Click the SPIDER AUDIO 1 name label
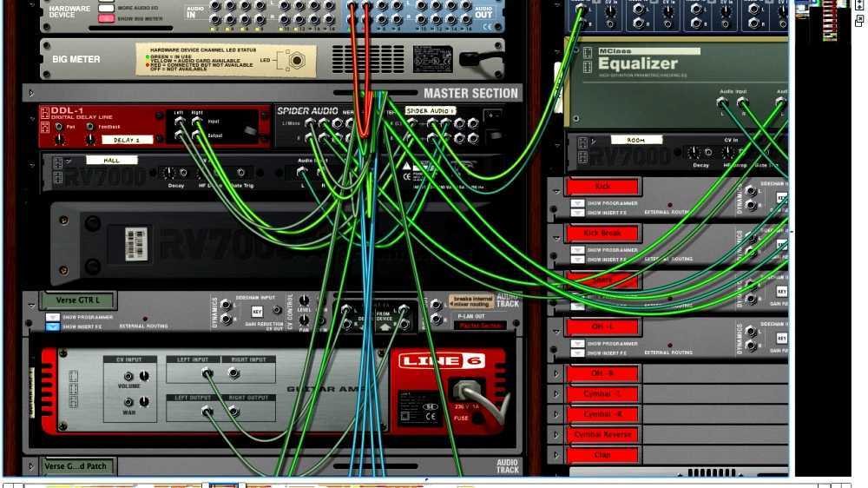 pos(431,111)
